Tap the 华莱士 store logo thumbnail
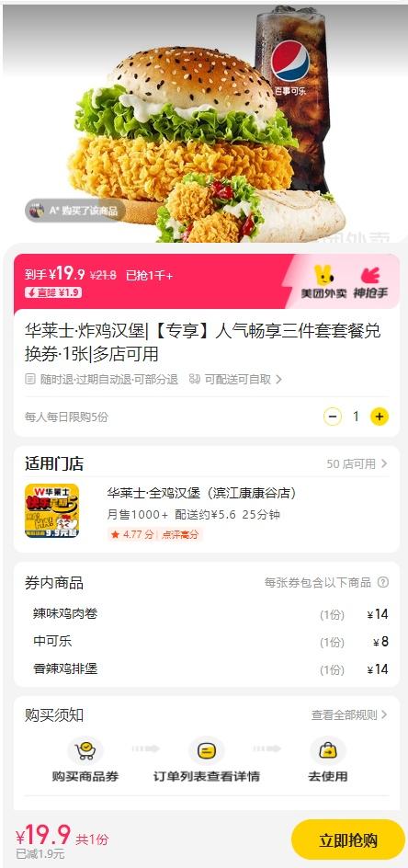Image resolution: width=408 pixels, height=868 pixels. [52, 510]
